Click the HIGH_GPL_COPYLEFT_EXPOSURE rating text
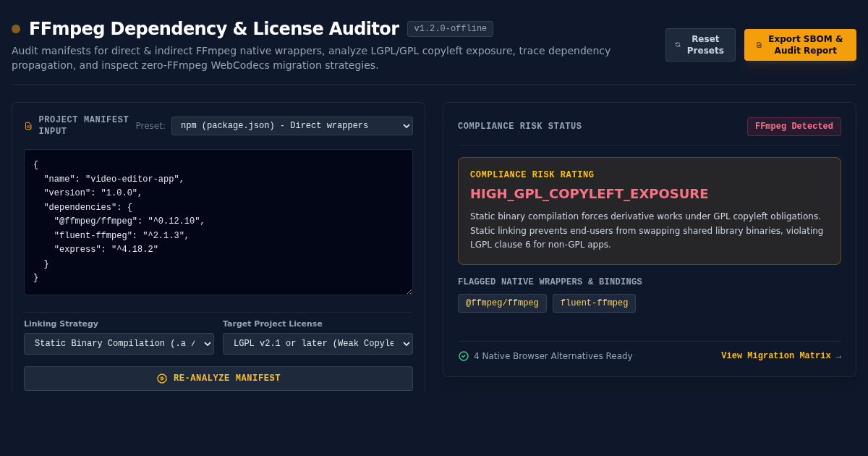 pos(590,194)
